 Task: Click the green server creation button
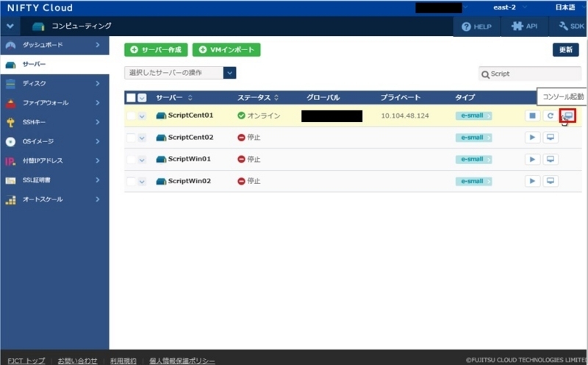[x=156, y=49]
